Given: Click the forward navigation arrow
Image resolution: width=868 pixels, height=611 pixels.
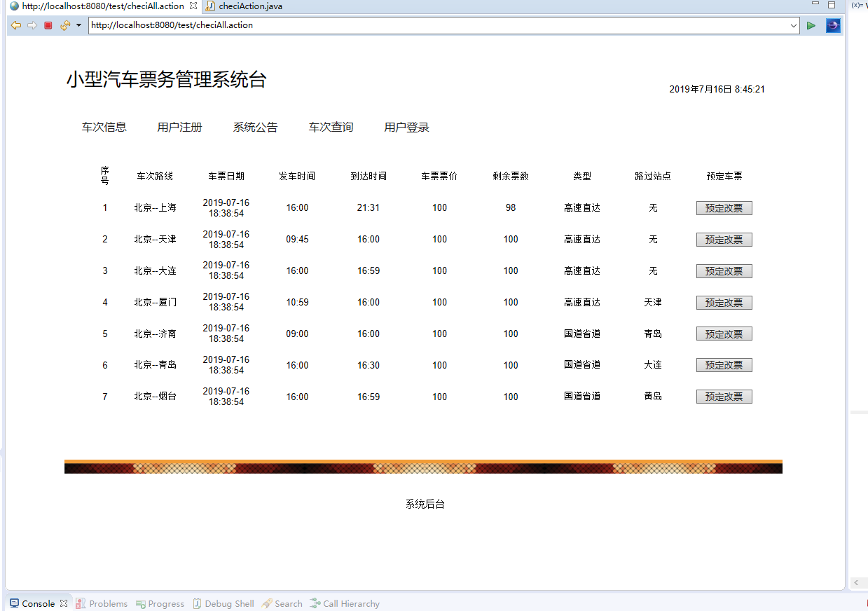Looking at the screenshot, I should click(32, 25).
